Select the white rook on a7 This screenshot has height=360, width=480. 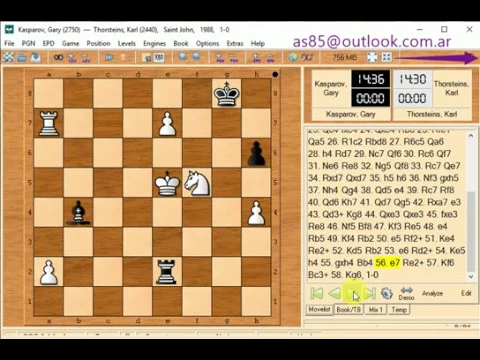49,123
